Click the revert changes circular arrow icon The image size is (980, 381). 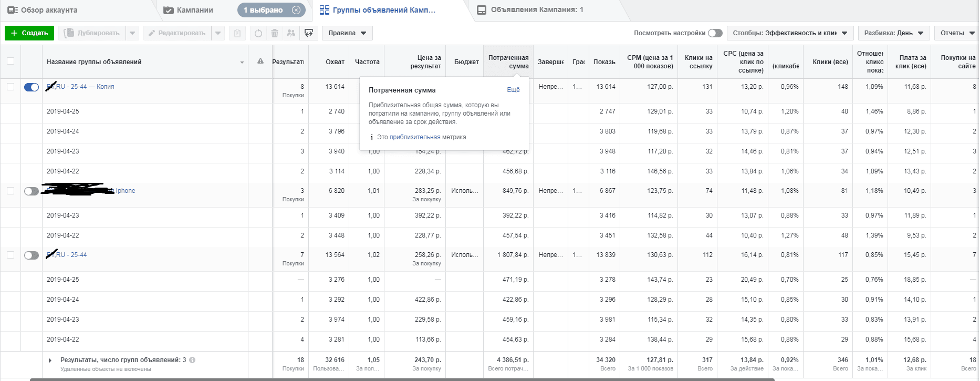[x=258, y=33]
